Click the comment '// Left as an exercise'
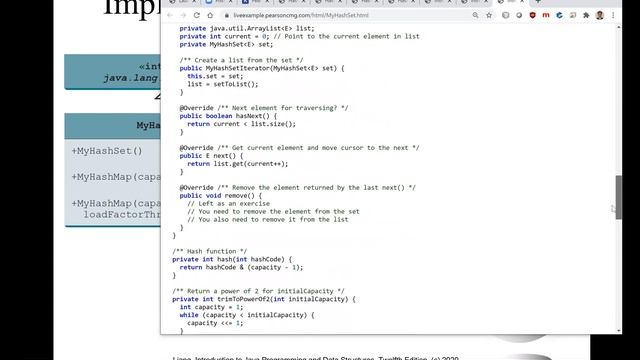Screen dimensions: 640x360 [229, 204]
